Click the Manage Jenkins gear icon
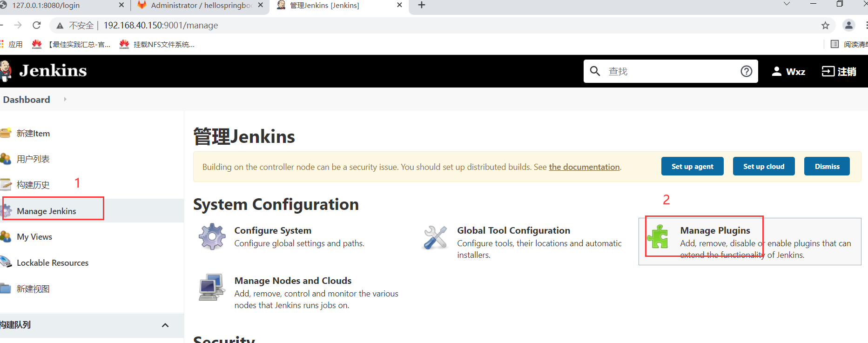The width and height of the screenshot is (868, 343). click(6, 211)
